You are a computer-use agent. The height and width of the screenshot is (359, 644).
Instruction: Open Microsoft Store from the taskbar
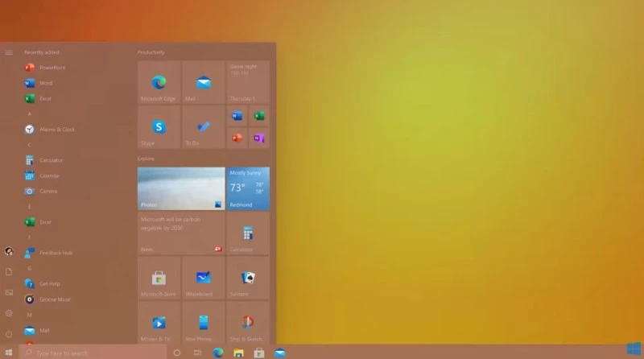259,353
